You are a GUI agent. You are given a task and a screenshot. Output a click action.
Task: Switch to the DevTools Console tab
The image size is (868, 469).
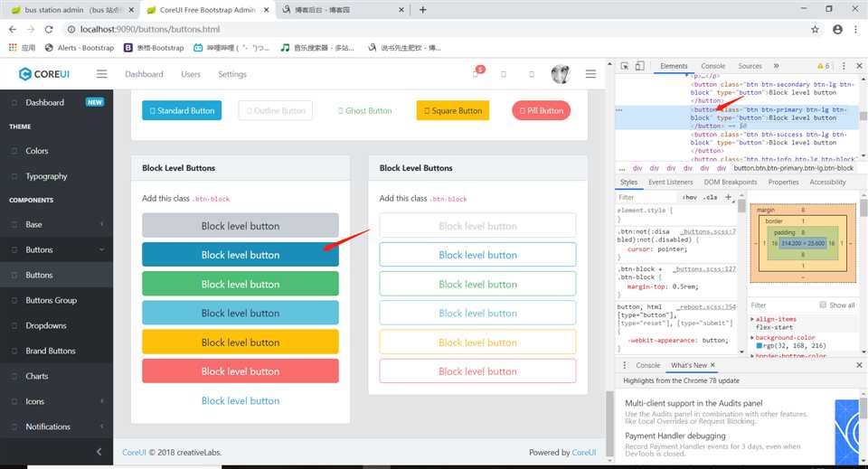pyautogui.click(x=712, y=66)
